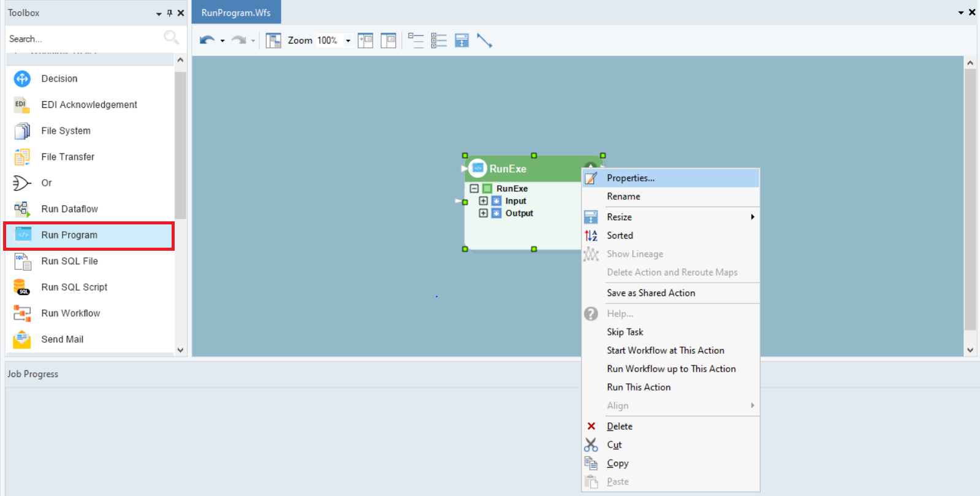Select the diagonal link connector tool
Image resolution: width=980 pixels, height=496 pixels.
[484, 40]
